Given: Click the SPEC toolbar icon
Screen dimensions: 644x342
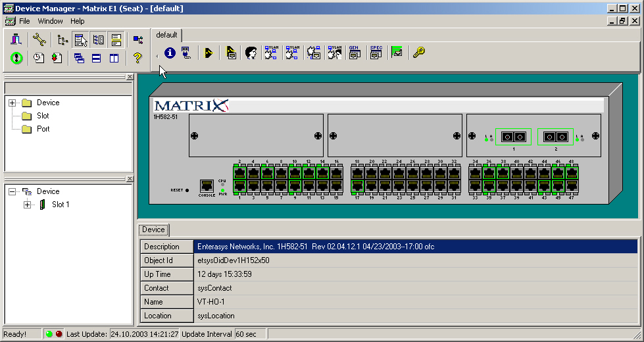Looking at the screenshot, I should tap(376, 53).
